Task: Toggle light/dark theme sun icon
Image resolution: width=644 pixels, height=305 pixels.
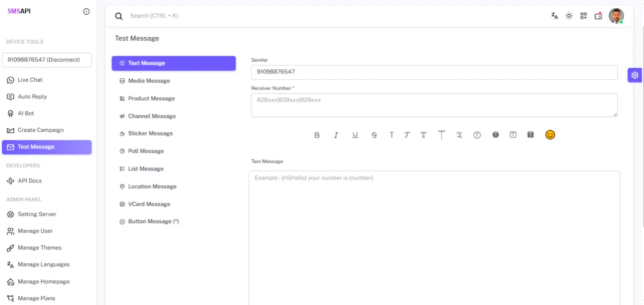Action: click(x=569, y=16)
